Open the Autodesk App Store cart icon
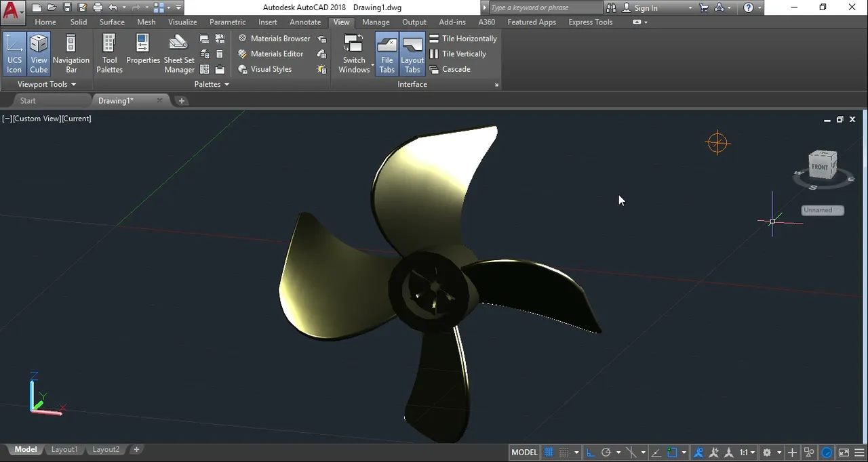Screen dimensions: 868x462 click(x=704, y=8)
